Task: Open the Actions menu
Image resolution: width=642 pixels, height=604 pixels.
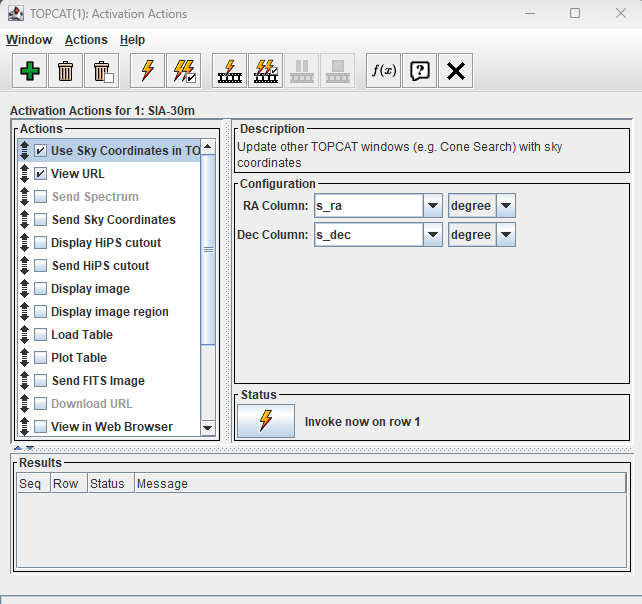Action: pyautogui.click(x=86, y=40)
